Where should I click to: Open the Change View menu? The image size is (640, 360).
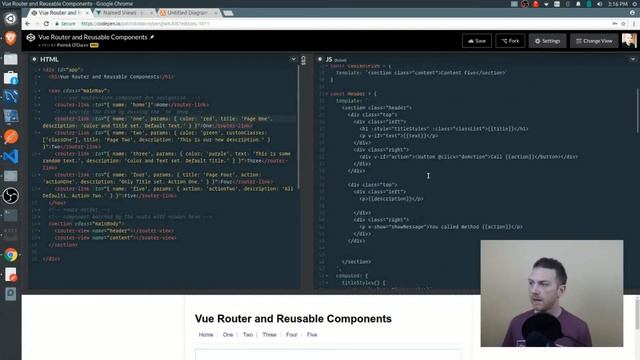tap(594, 41)
